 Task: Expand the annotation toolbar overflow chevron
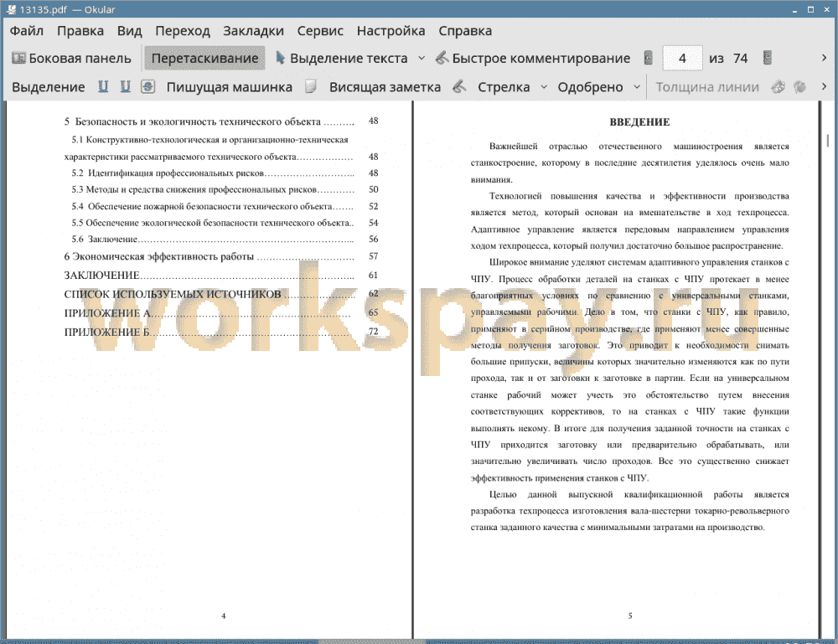(x=824, y=86)
